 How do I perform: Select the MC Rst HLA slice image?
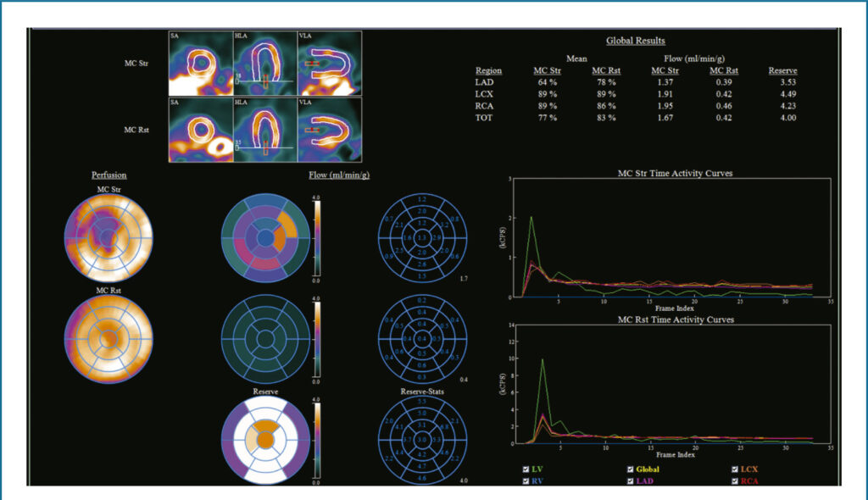click(265, 131)
